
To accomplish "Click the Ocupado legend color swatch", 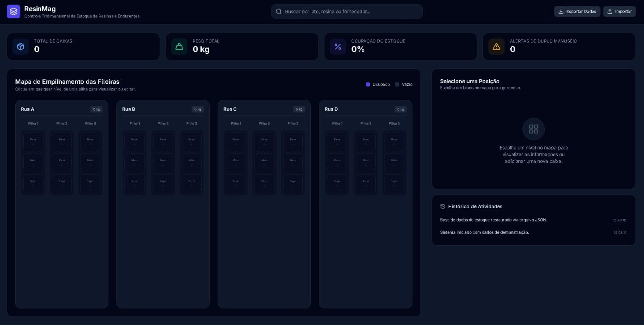I will (x=368, y=85).
